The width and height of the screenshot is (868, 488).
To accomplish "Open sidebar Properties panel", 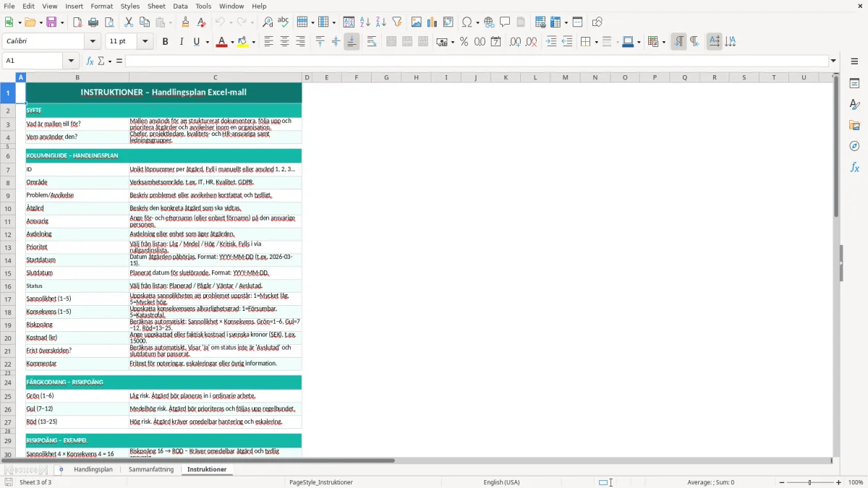I will [x=854, y=84].
